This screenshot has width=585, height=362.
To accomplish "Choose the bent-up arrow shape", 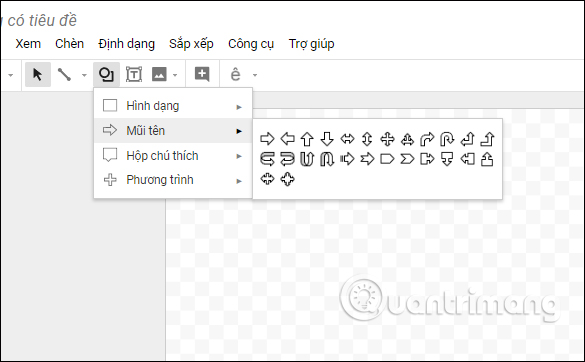I will point(487,139).
